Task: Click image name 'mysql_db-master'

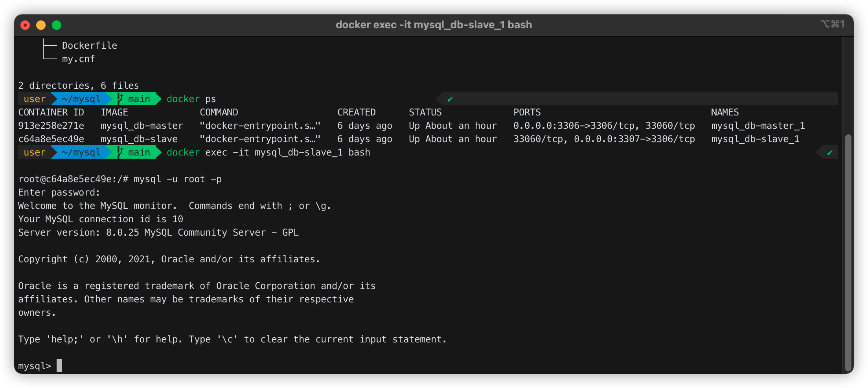Action: click(x=142, y=126)
